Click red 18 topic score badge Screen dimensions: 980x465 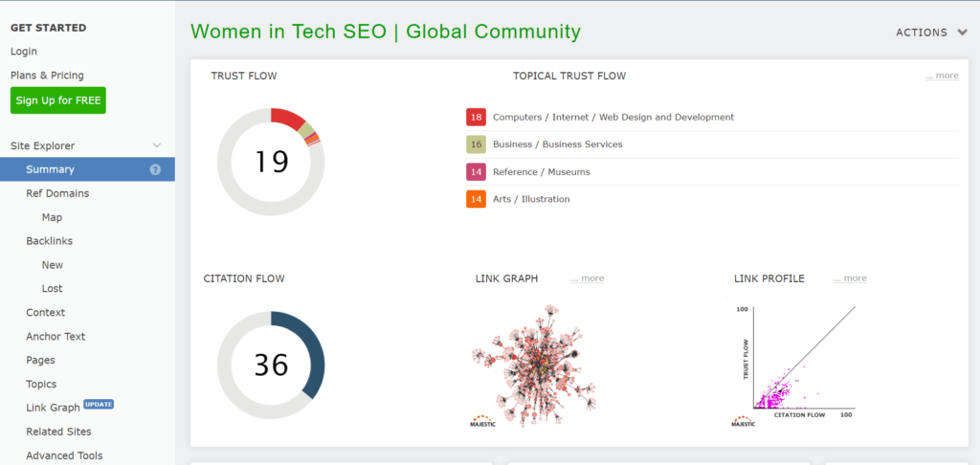[477, 117]
